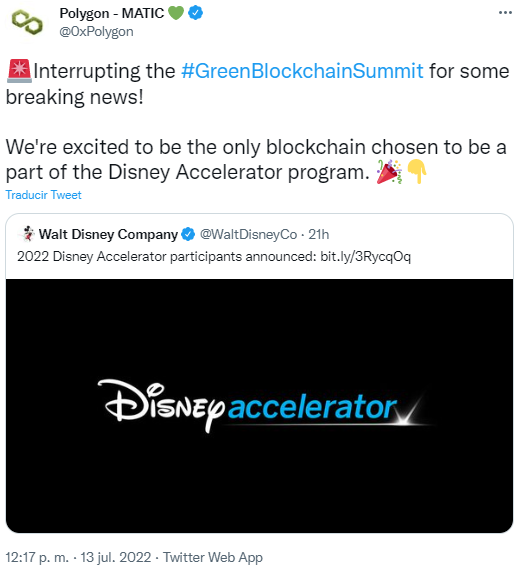The width and height of the screenshot is (522, 575).
Task: Open Walt Disney Company Mickey avatar
Action: (28, 234)
